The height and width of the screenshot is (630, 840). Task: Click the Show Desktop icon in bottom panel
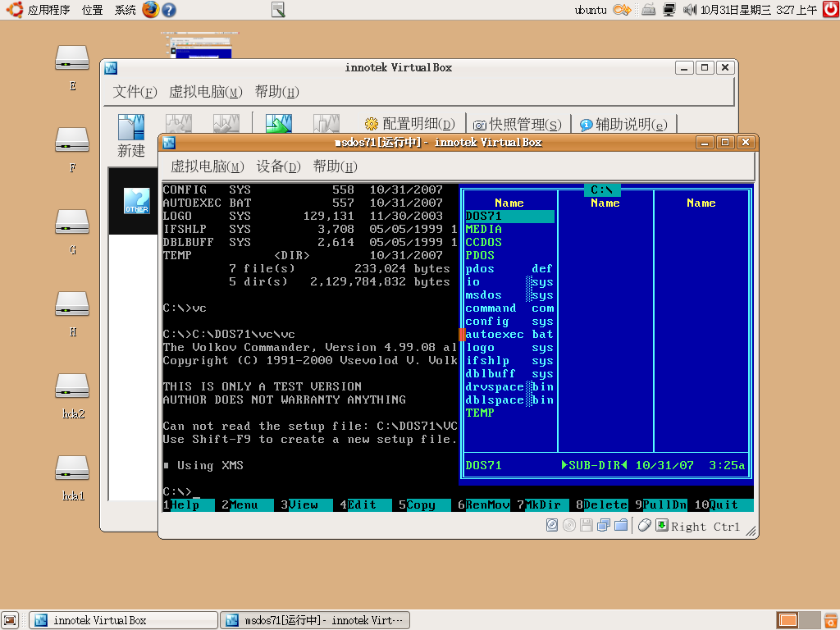(10, 620)
